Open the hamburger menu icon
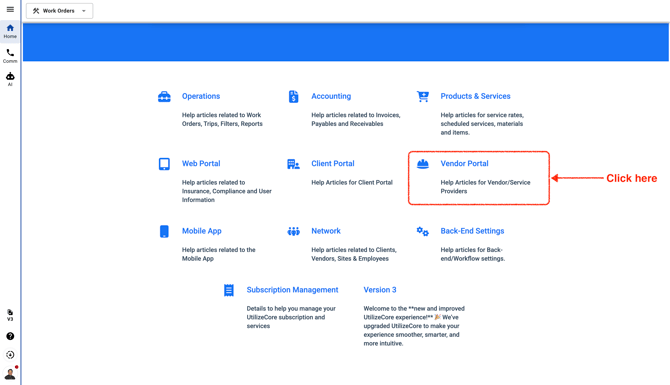Image resolution: width=670 pixels, height=385 pixels. 10,9
